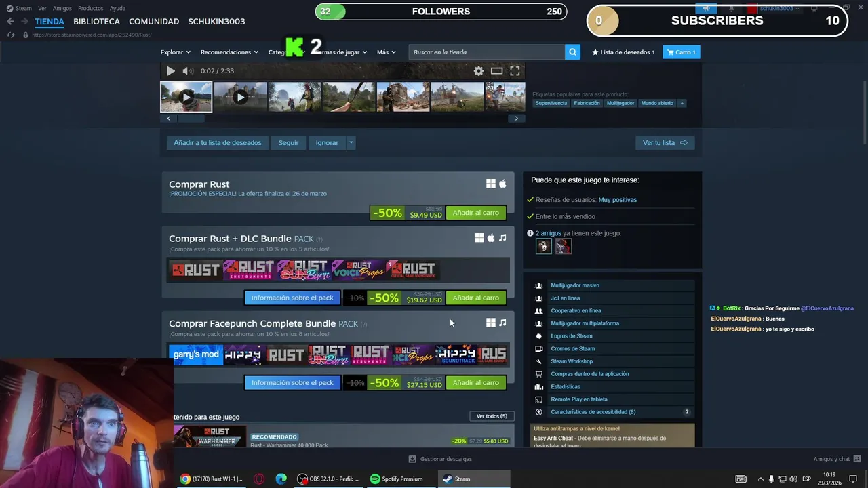Open the 2 amigos link
The image size is (868, 488).
pyautogui.click(x=548, y=233)
